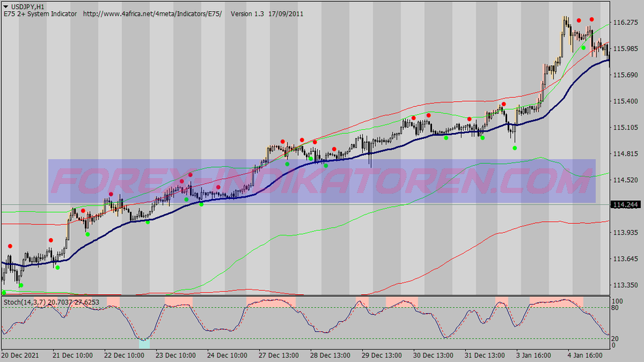Click the 113.350 price axis label
Image resolution: width=644 pixels, height=362 pixels.
[626, 285]
